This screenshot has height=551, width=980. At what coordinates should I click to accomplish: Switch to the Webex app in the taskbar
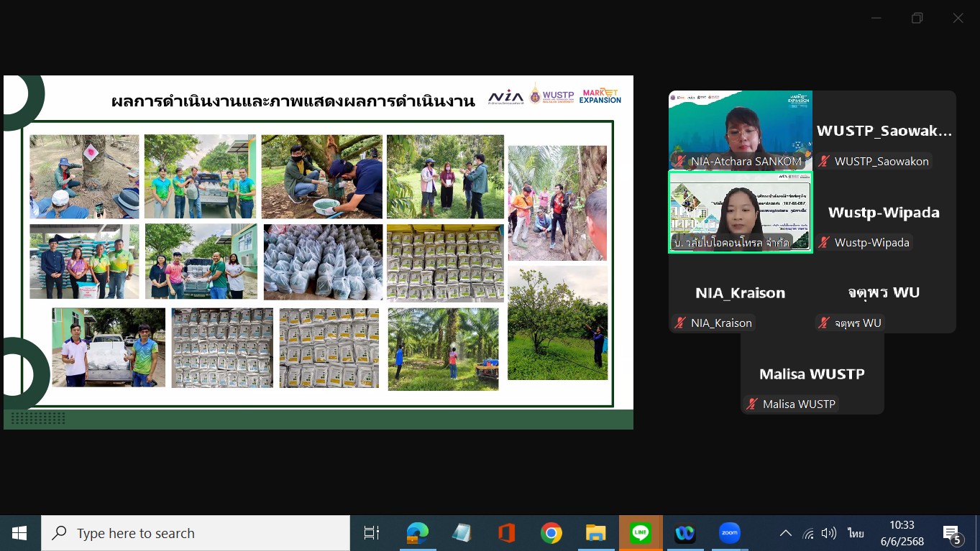[685, 533]
